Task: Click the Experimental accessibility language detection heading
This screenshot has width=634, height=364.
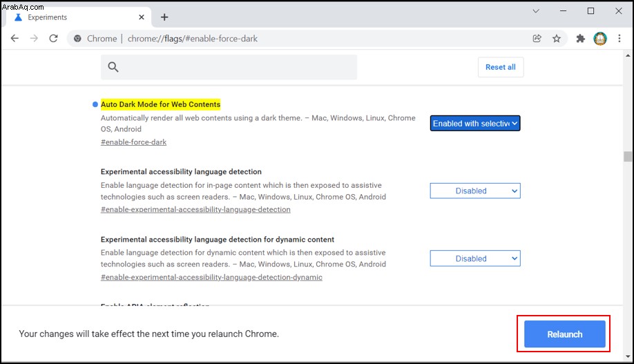Action: 181,171
